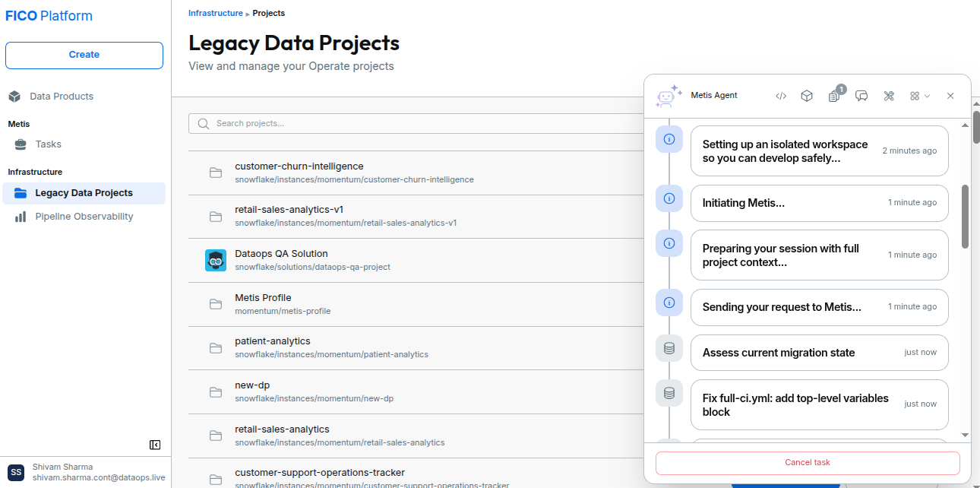Click the Dataops QA Solution avatar thumbnail
The width and height of the screenshot is (980, 488).
(x=216, y=260)
